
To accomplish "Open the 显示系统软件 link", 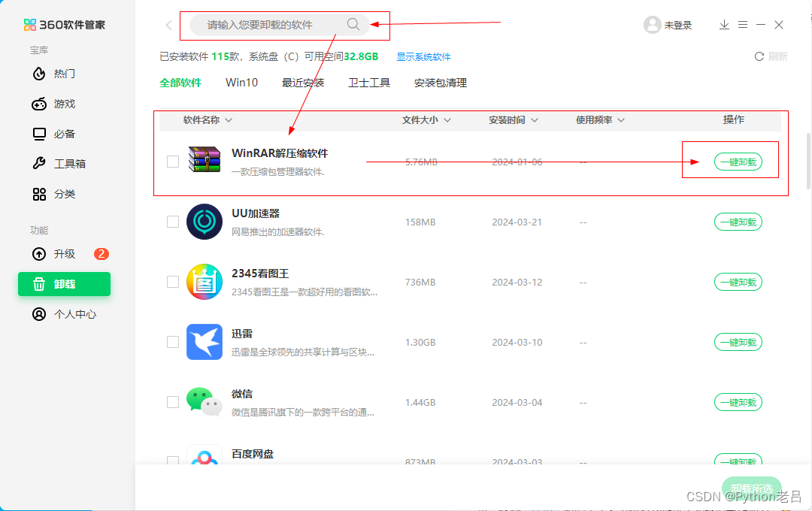I will pos(423,56).
